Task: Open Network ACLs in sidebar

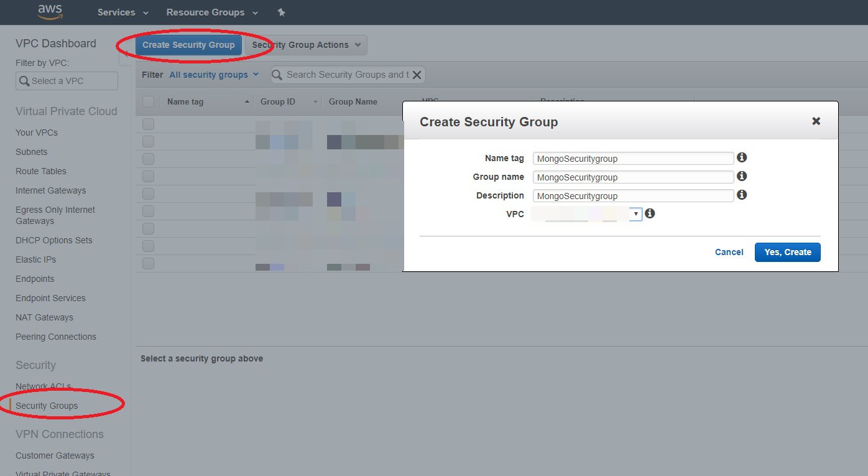Action: (x=44, y=386)
